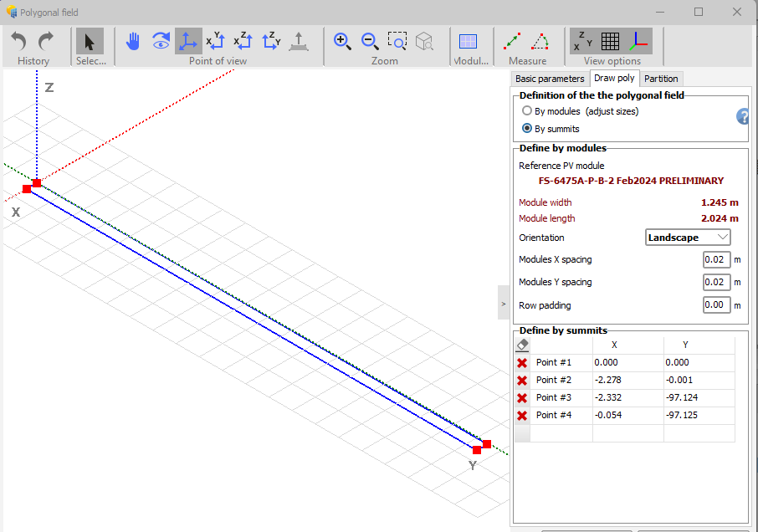Select the By modules radio button
Image resolution: width=758 pixels, height=532 pixels.
pyautogui.click(x=526, y=111)
